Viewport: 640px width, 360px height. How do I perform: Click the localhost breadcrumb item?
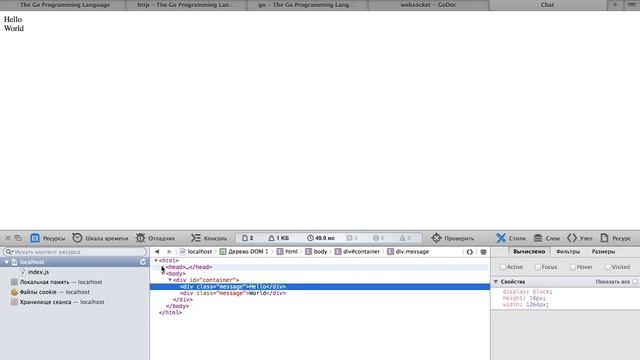[196, 252]
